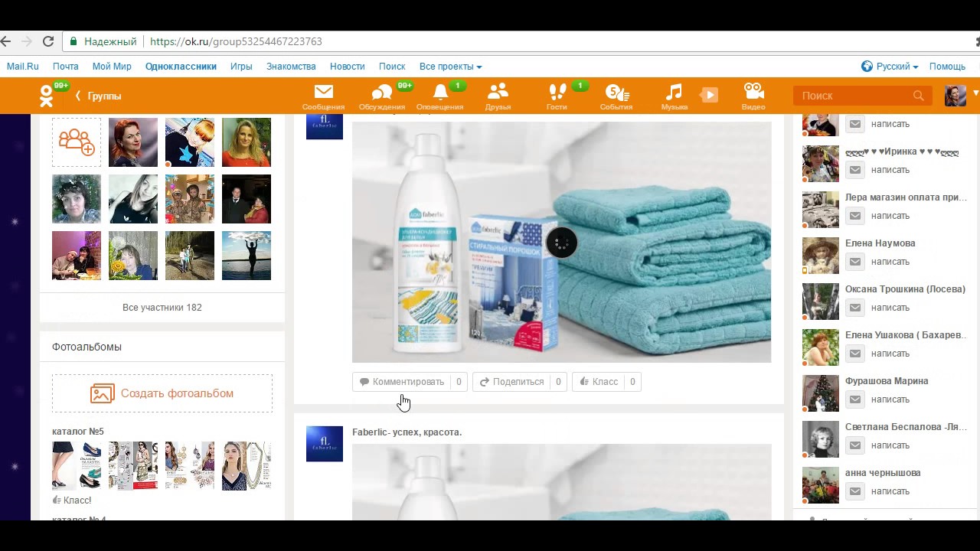
Task: Click написать next to Светлана Беспалова
Action: click(x=890, y=445)
